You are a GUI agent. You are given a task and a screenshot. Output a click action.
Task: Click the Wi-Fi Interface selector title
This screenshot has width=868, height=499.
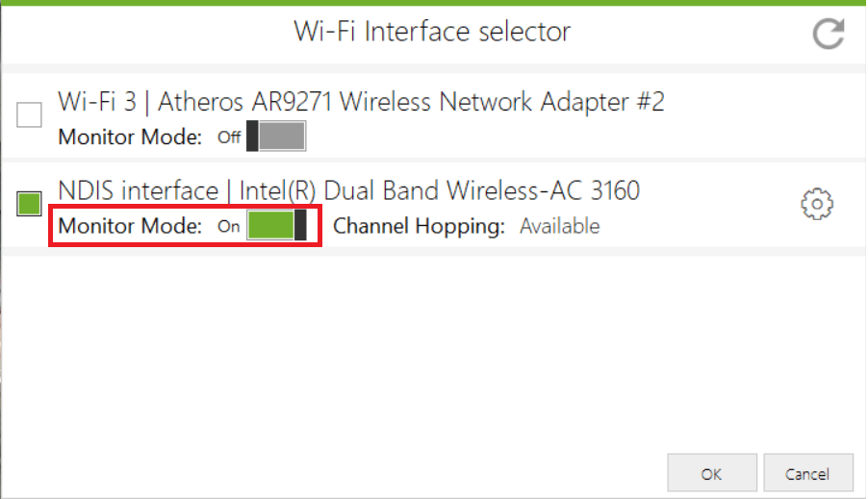click(x=432, y=32)
